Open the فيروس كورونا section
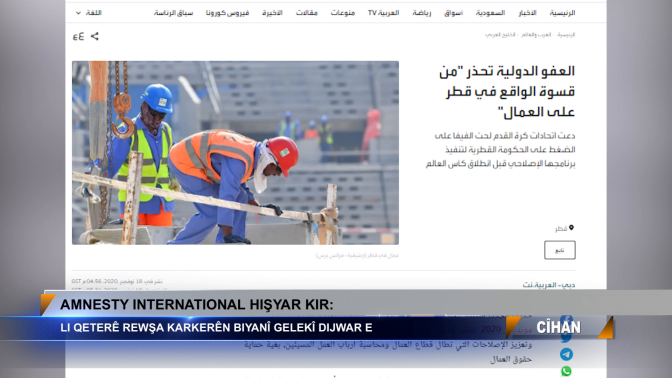Image resolution: width=672 pixels, height=378 pixels. pos(227,13)
